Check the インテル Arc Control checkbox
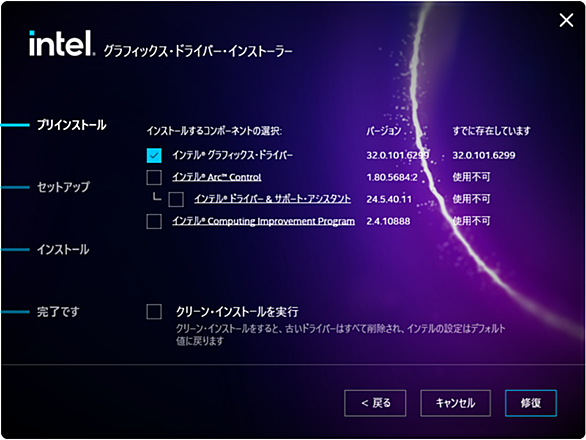The height and width of the screenshot is (440, 586). [154, 177]
